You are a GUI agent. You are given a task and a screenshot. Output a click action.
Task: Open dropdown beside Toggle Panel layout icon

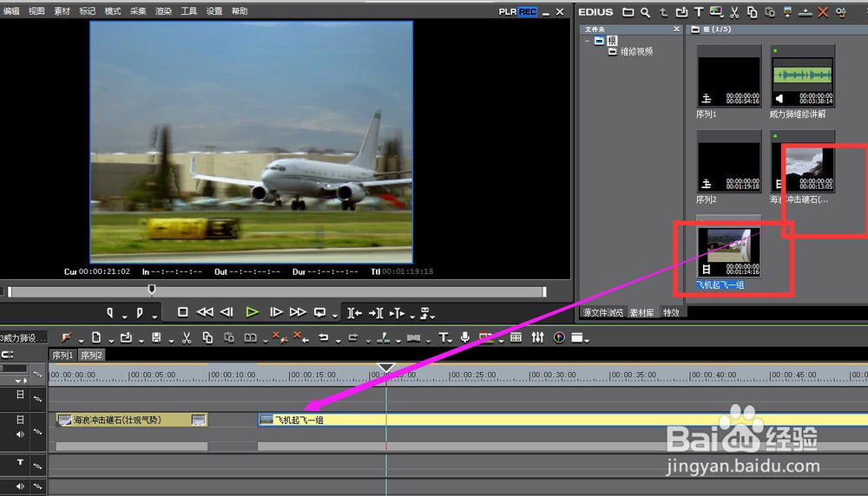click(x=586, y=341)
